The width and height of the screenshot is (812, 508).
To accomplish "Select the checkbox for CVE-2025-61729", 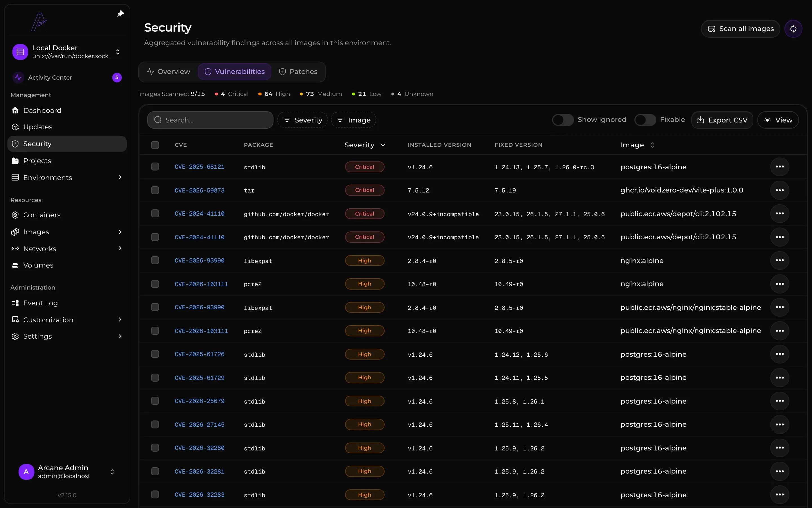I will 155,378.
